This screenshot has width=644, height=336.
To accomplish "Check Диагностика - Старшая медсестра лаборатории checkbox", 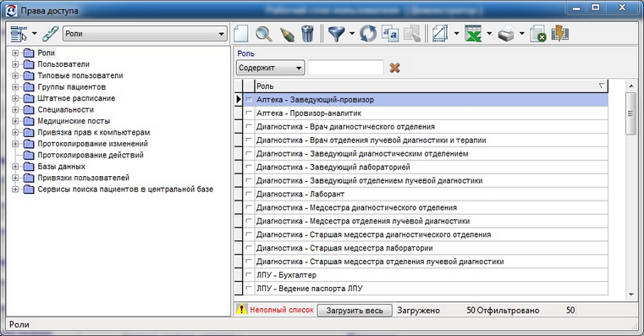I will coord(249,248).
